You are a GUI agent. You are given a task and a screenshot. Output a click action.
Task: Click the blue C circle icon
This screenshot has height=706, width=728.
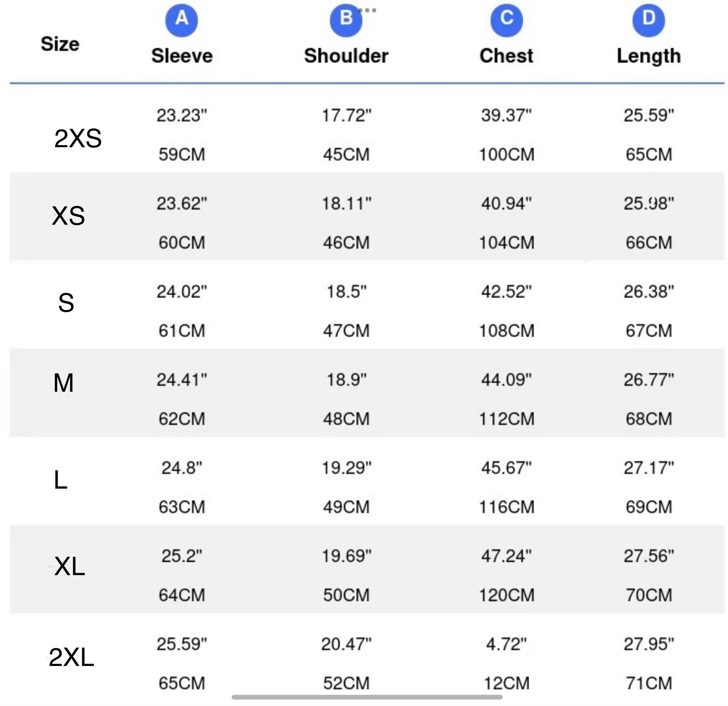tap(506, 20)
